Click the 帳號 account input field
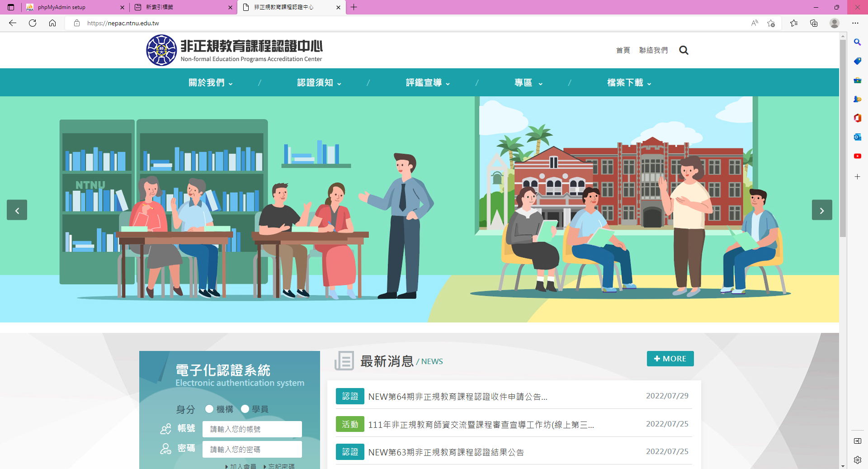Image resolution: width=868 pixels, height=469 pixels. (x=252, y=429)
